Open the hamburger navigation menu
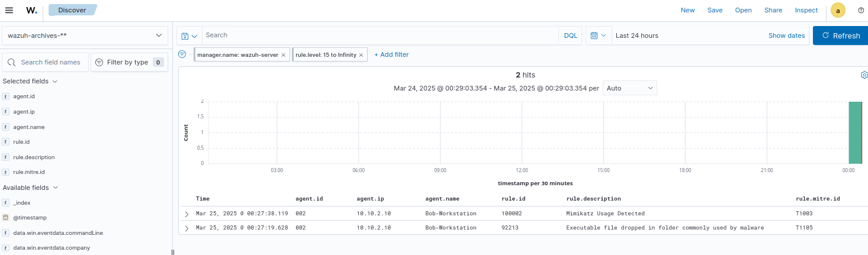 [9, 10]
